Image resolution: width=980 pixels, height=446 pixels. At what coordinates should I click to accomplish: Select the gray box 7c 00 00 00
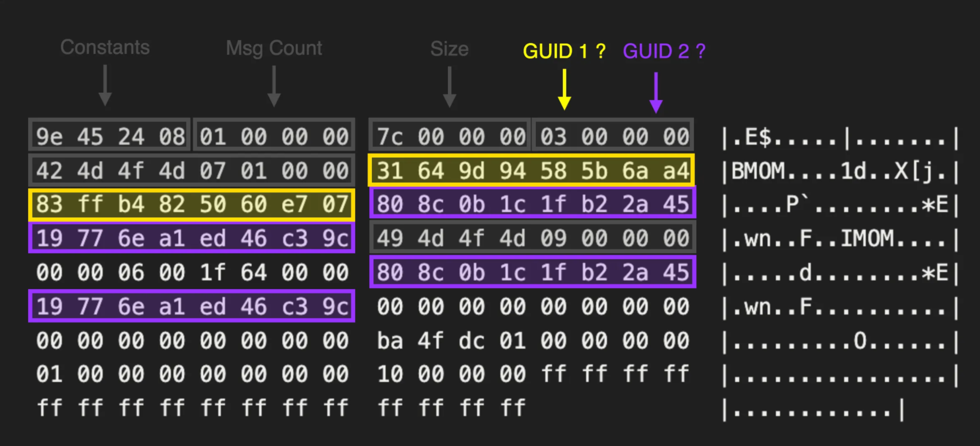pyautogui.click(x=450, y=136)
